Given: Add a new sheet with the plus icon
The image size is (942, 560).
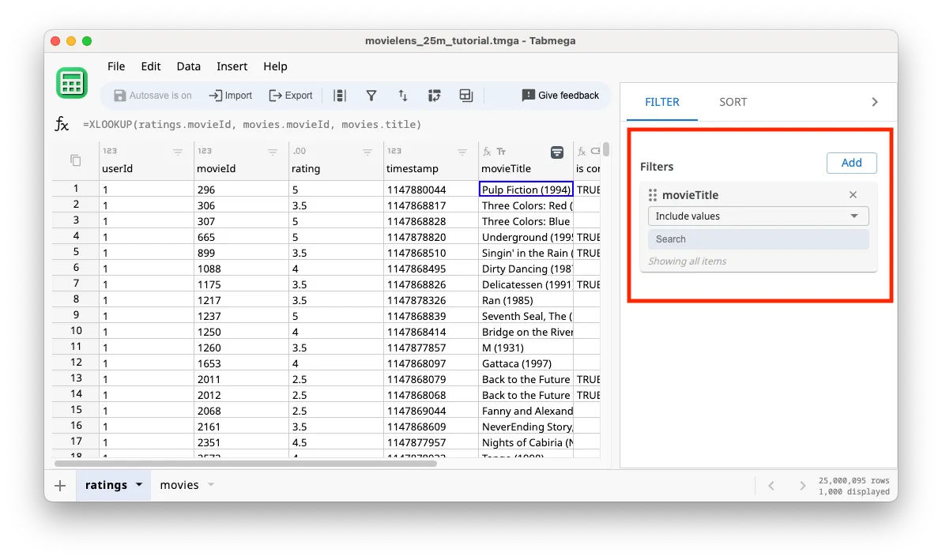Looking at the screenshot, I should point(60,485).
